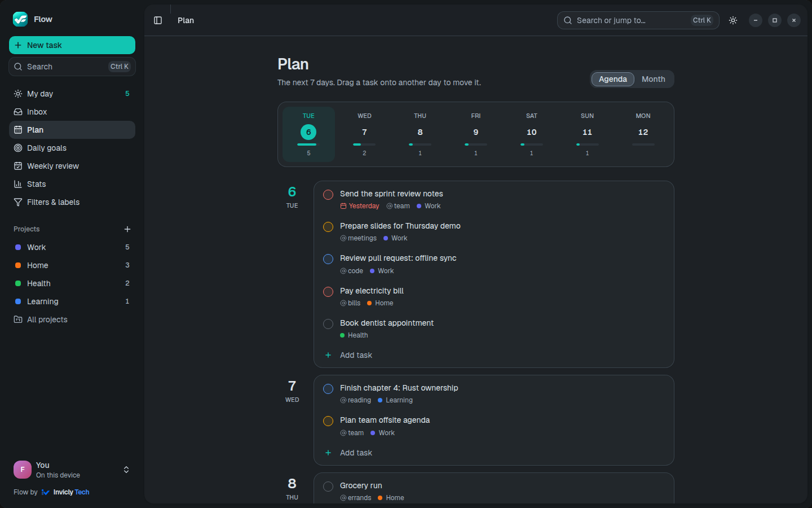Select Friday 9 in day strip
Screen dimensions: 812x508
476,134
